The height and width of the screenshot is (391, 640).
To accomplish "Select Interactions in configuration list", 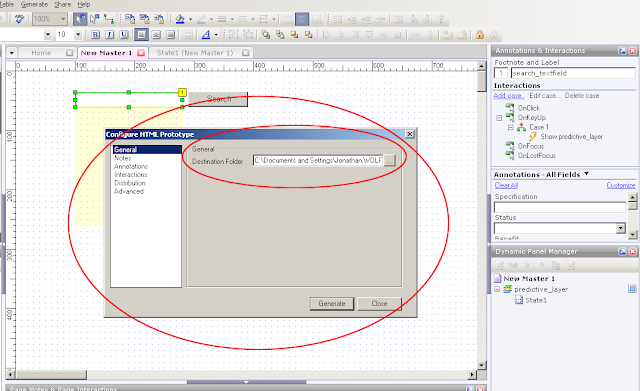I will tap(130, 175).
